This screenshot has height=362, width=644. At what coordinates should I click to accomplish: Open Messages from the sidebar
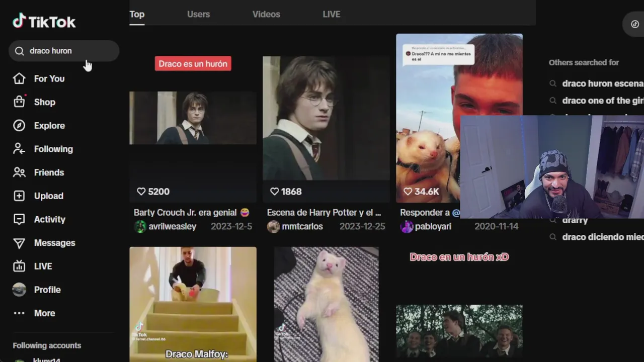click(x=54, y=243)
